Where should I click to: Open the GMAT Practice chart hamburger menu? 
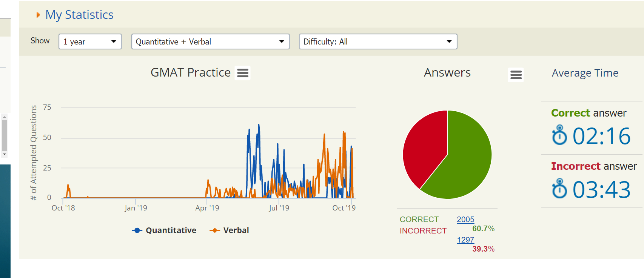tap(243, 73)
